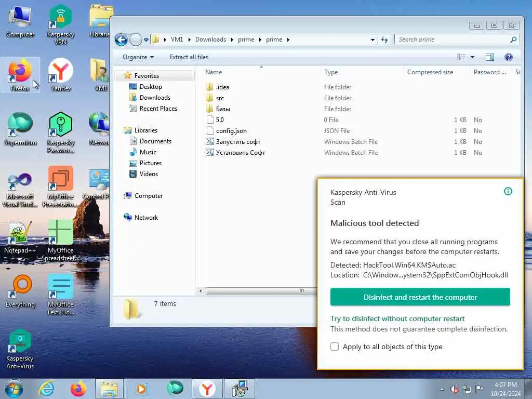Click Extract all files in toolbar
The width and height of the screenshot is (532, 399).
(x=189, y=57)
